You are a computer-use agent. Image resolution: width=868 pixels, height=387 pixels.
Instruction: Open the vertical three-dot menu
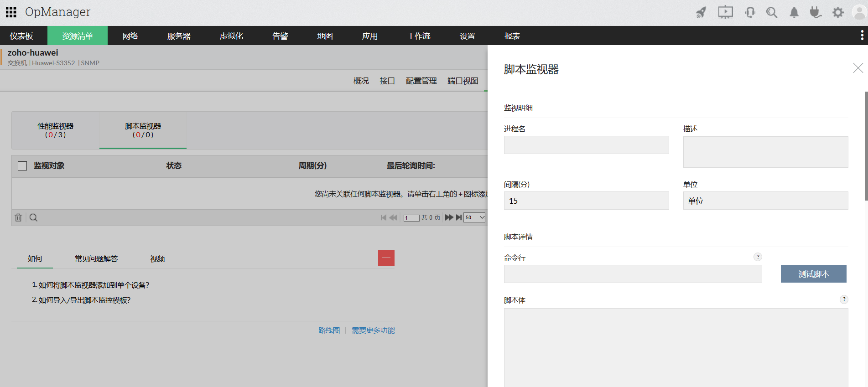click(862, 35)
